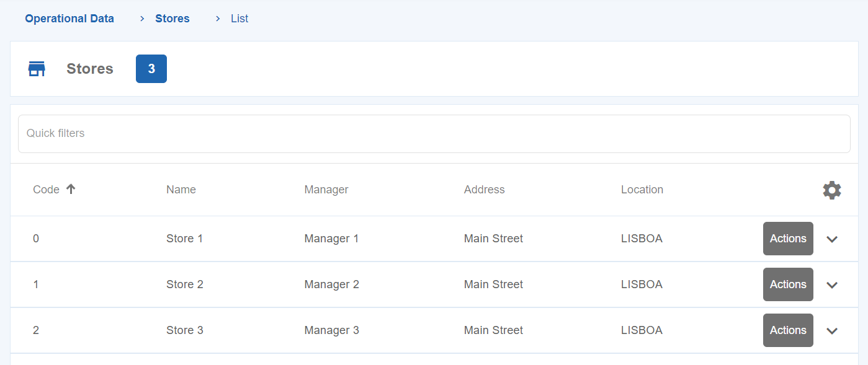The width and height of the screenshot is (868, 365).
Task: Sort table by Manager column header
Action: pos(326,190)
